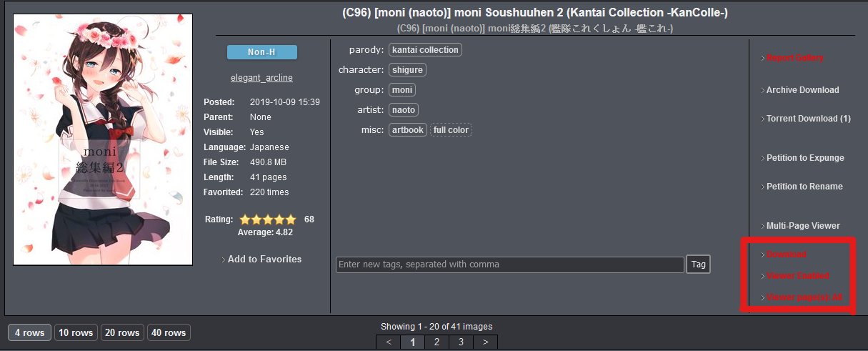
Task: Click the English gallery title heading
Action: (535, 13)
